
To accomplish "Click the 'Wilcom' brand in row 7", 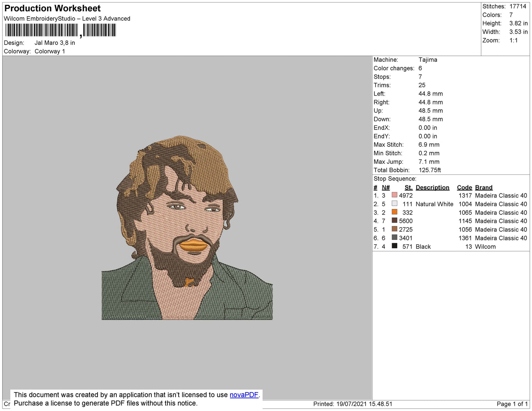I will point(485,247).
